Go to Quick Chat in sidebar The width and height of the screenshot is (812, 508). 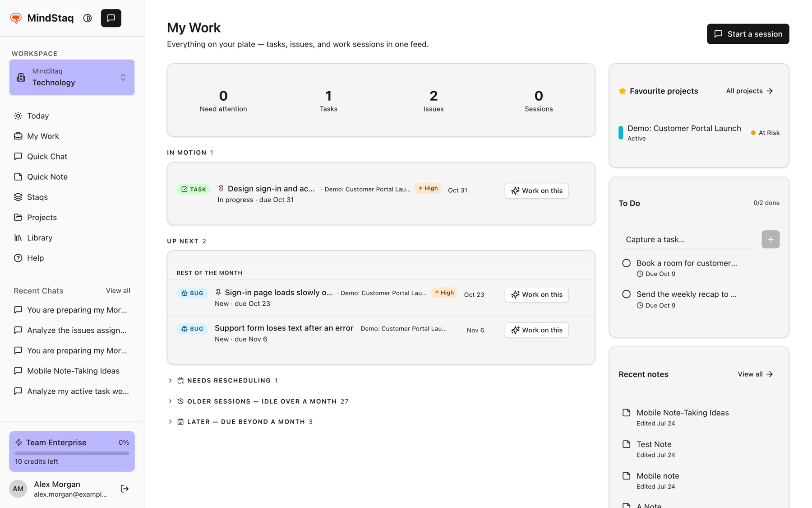(x=72, y=156)
